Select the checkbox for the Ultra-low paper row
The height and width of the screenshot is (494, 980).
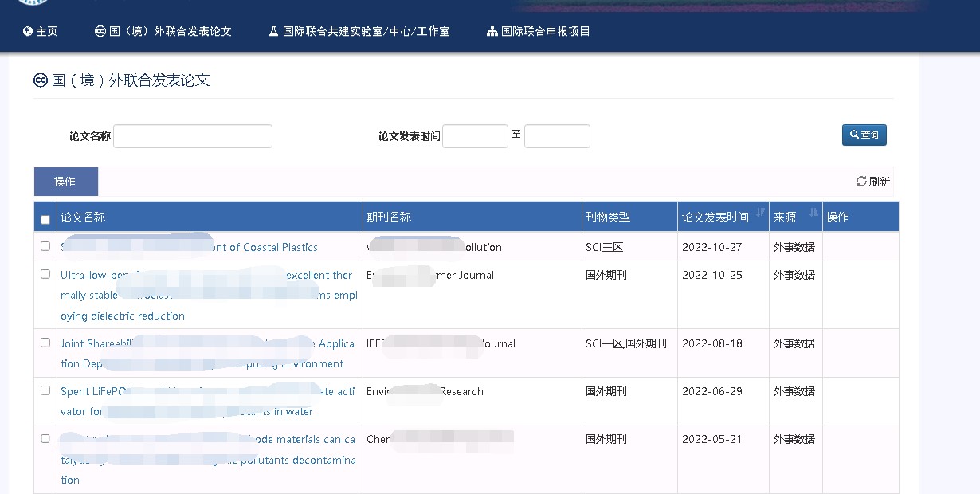[45, 274]
